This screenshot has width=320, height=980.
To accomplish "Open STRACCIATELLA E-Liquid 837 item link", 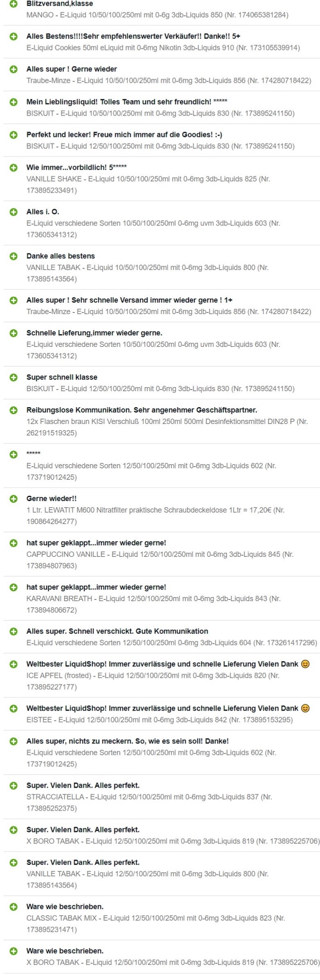I will click(x=149, y=803).
